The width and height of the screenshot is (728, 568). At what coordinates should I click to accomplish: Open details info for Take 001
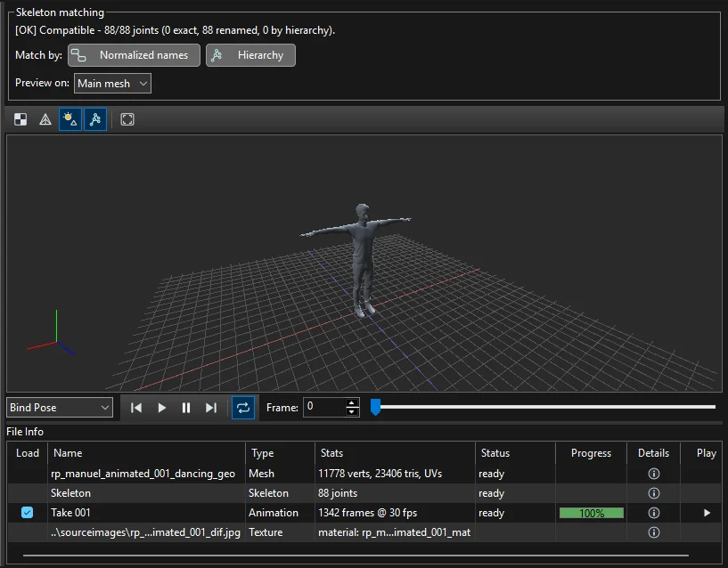point(654,512)
